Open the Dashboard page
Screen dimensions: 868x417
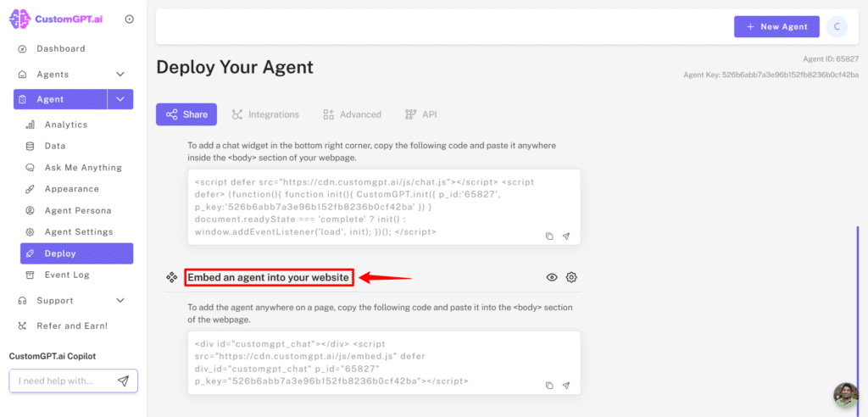[x=61, y=48]
